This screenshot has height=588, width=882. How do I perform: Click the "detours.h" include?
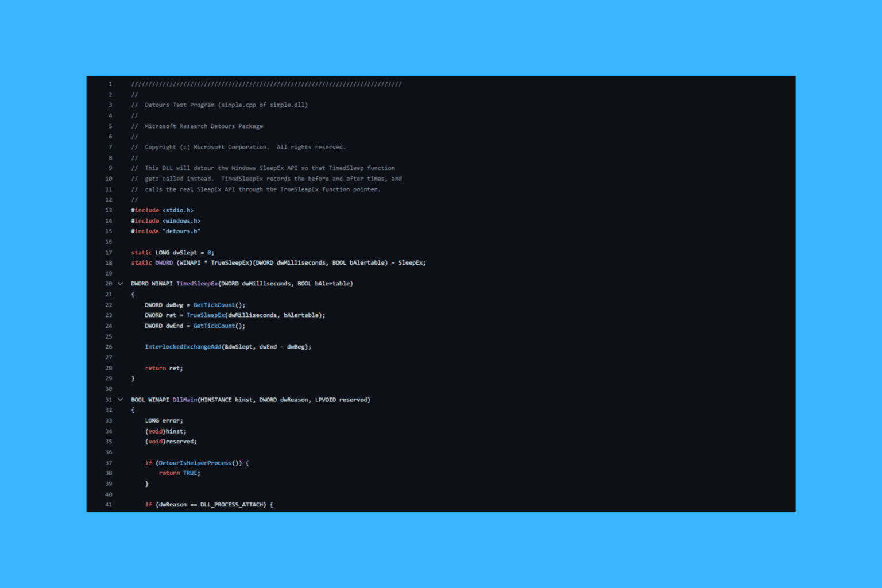(x=181, y=231)
